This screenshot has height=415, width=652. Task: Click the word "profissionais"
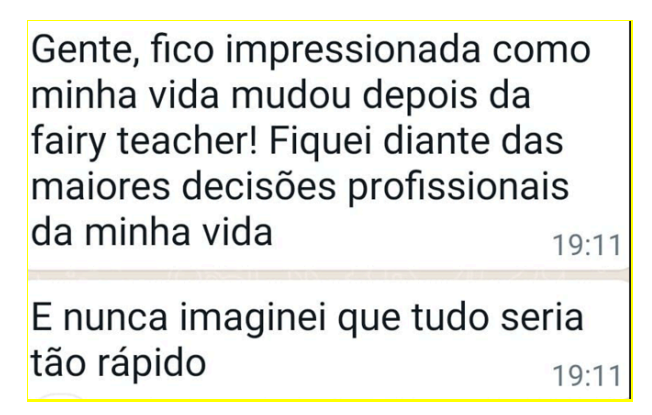point(458,188)
